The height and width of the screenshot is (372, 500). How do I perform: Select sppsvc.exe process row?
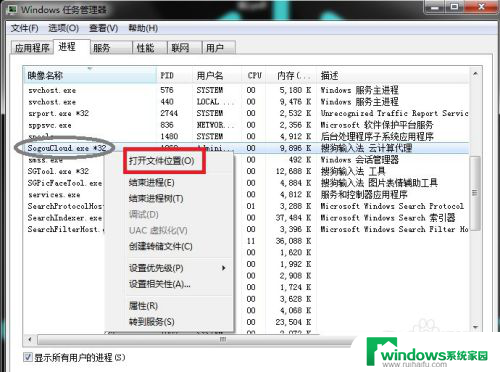(246, 125)
